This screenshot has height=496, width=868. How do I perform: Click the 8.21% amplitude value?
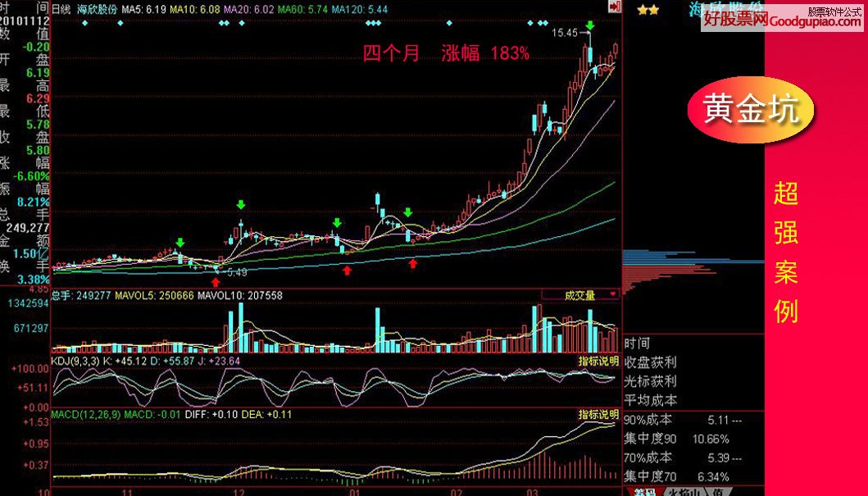(x=34, y=202)
